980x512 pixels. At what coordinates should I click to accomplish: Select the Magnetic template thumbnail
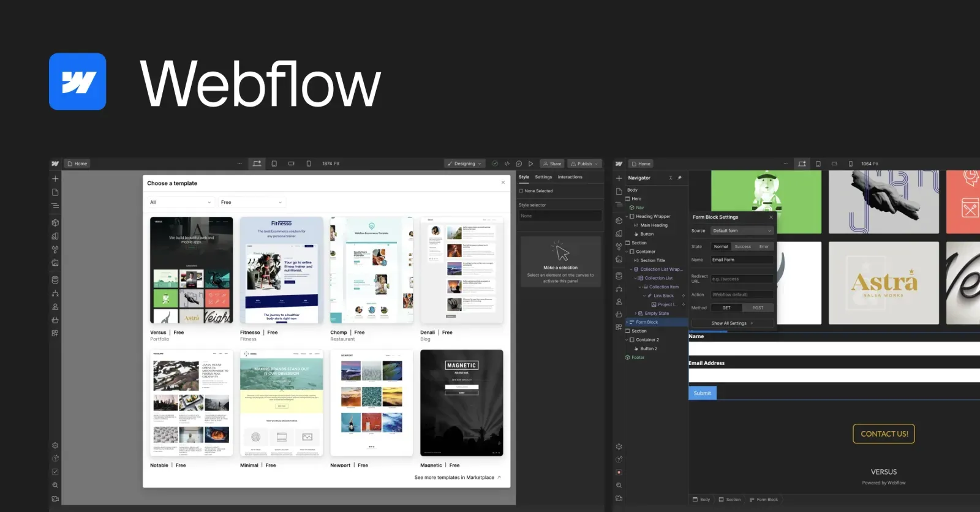462,403
